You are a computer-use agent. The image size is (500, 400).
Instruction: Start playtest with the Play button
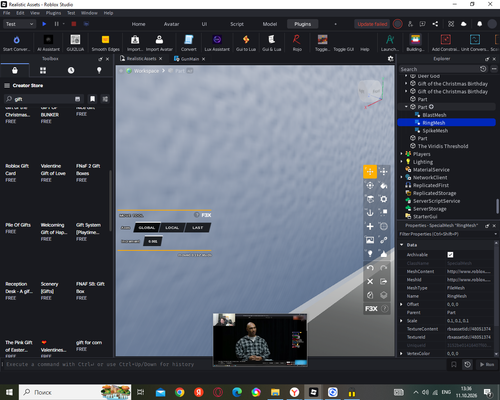44,24
